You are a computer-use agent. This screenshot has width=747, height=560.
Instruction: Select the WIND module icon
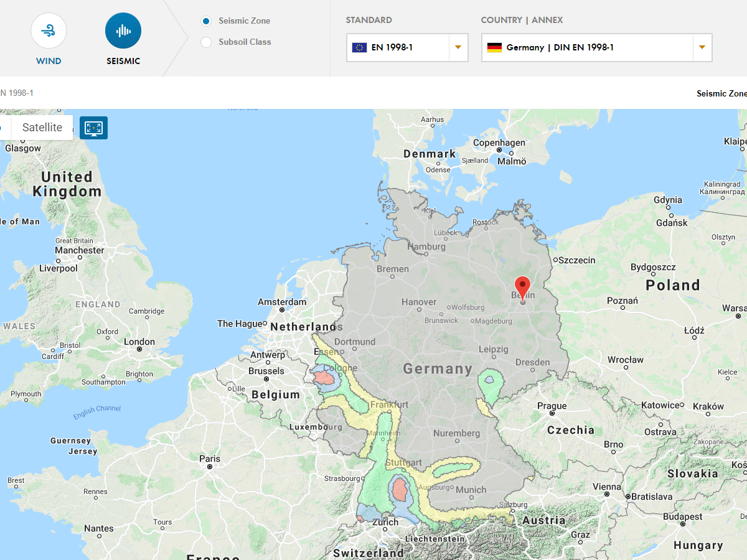click(x=49, y=30)
